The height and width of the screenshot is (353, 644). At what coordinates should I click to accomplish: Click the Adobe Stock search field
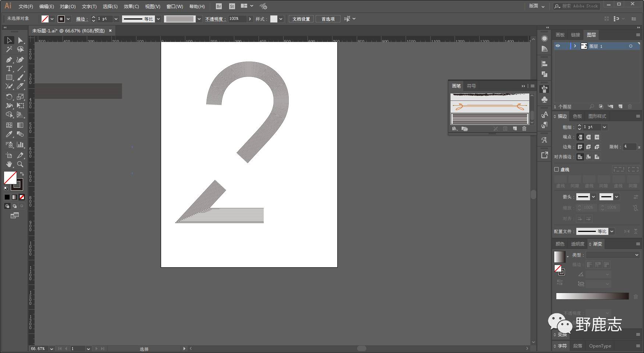tap(579, 6)
